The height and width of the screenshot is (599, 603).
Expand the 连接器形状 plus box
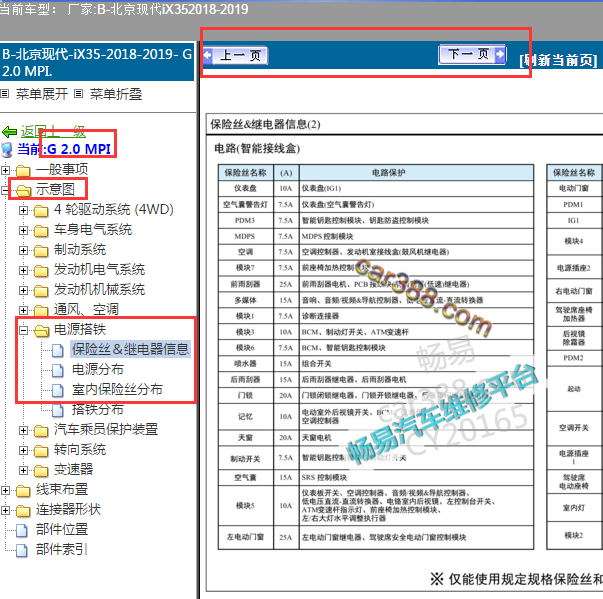click(5, 510)
